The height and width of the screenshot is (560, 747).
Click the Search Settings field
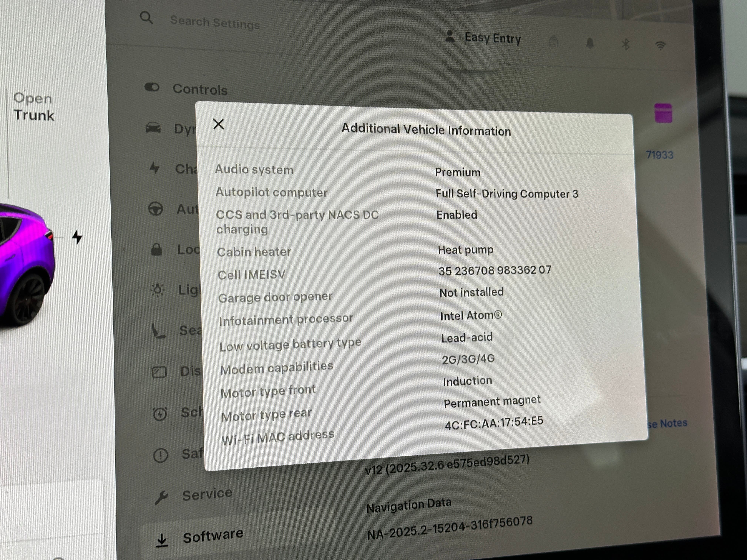click(x=215, y=23)
